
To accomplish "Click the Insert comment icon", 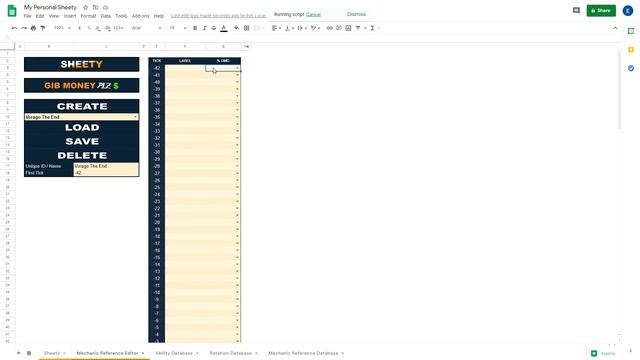I will point(339,28).
